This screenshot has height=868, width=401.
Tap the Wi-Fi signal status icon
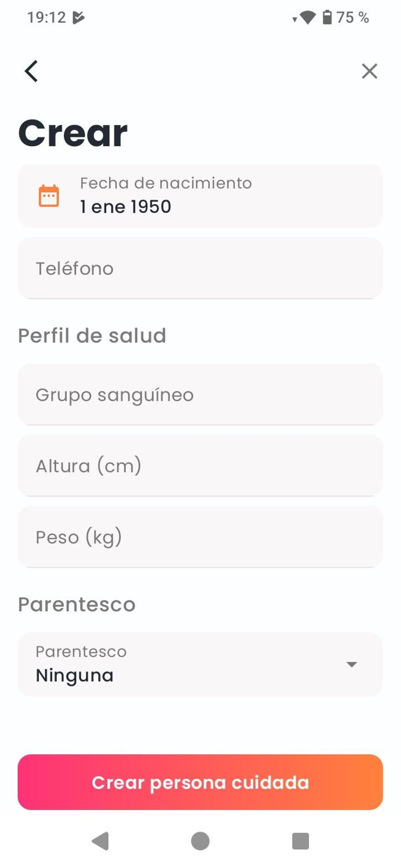click(x=307, y=18)
